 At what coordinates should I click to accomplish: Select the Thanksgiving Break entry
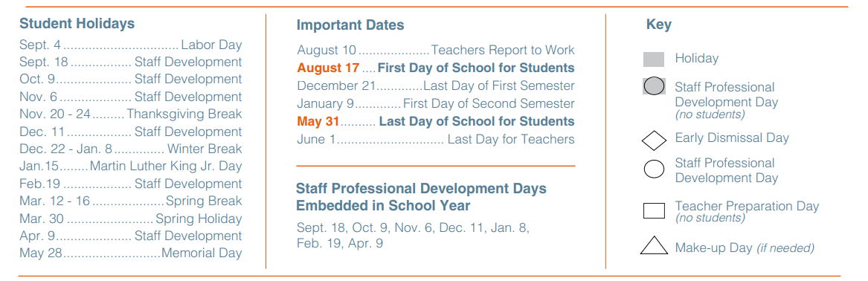click(x=131, y=114)
